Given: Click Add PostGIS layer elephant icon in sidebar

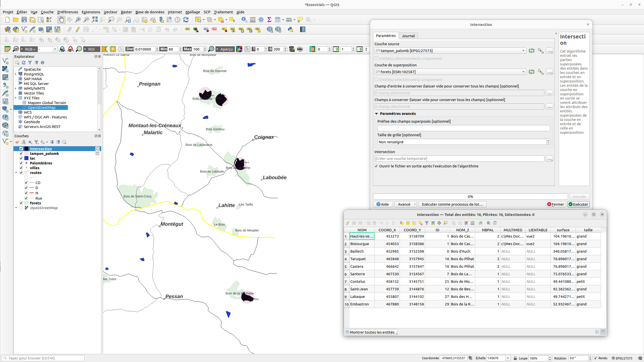Looking at the screenshot, I should pyautogui.click(x=5, y=109).
